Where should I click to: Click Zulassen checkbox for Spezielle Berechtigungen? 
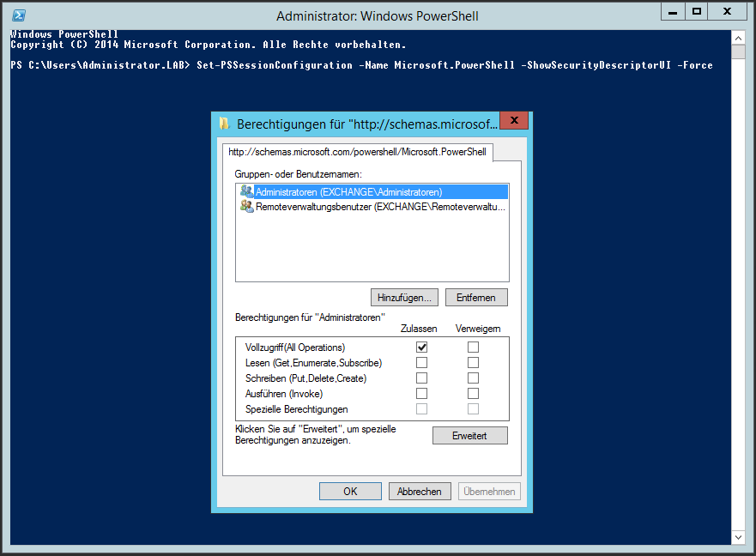coord(422,409)
